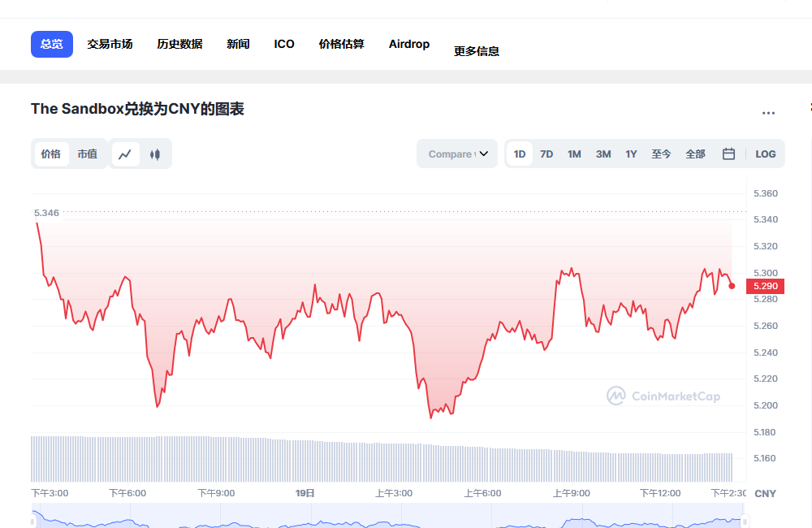
Task: Toggle LOG scale on chart
Action: [x=766, y=154]
